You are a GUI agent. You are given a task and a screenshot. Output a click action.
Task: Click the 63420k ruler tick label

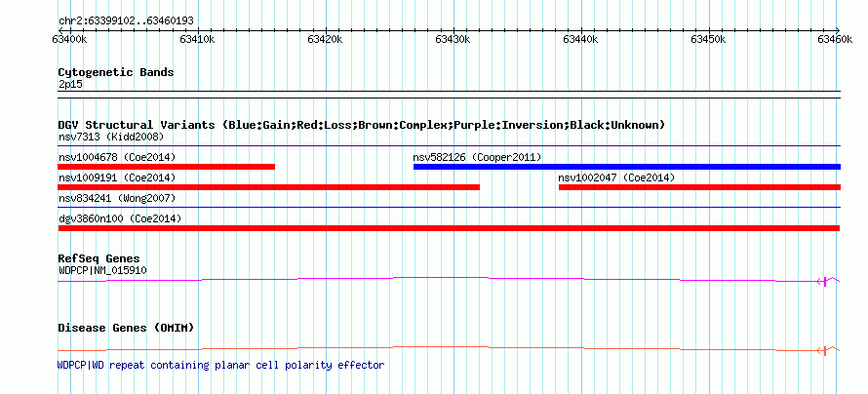click(x=326, y=39)
